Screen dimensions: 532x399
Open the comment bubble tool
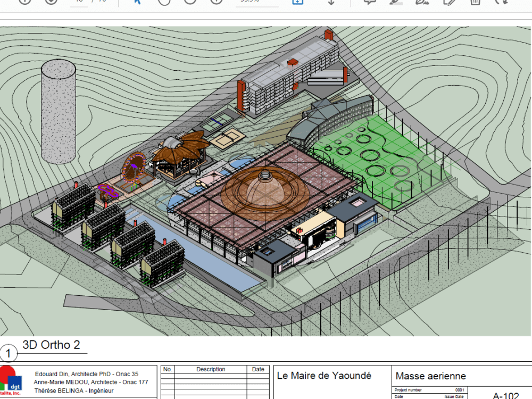click(x=370, y=2)
